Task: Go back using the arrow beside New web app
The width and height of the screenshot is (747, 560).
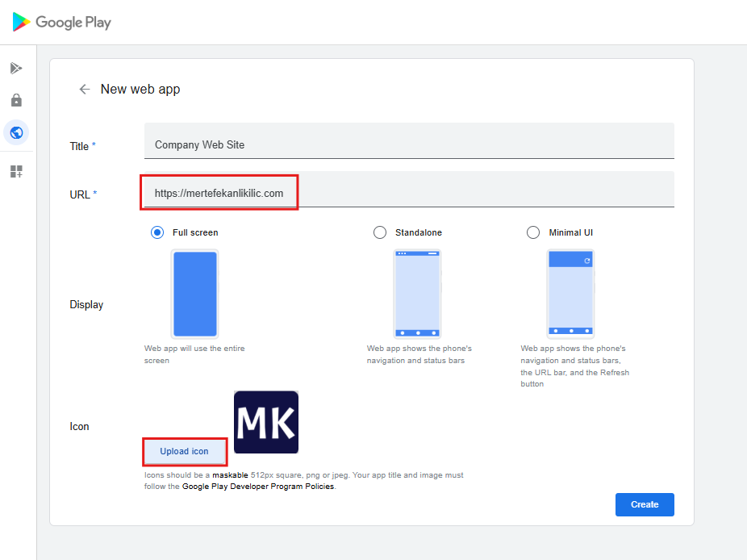Action: tap(84, 90)
